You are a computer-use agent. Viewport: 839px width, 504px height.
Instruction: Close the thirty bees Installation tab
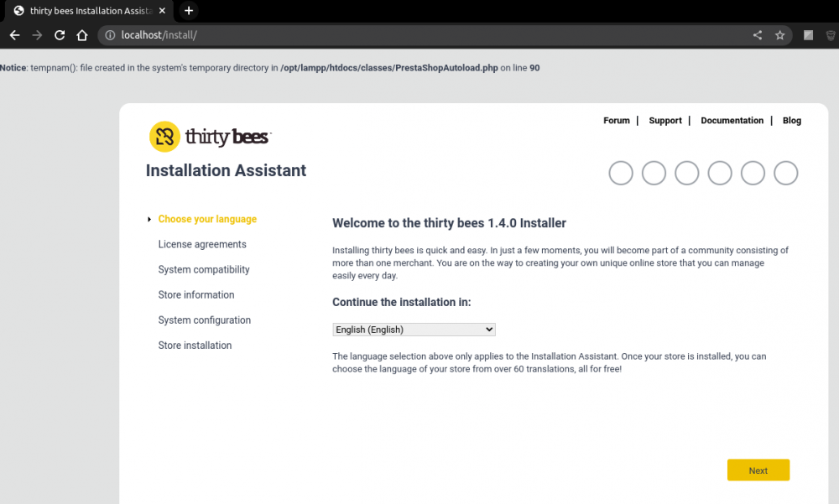[x=162, y=11]
